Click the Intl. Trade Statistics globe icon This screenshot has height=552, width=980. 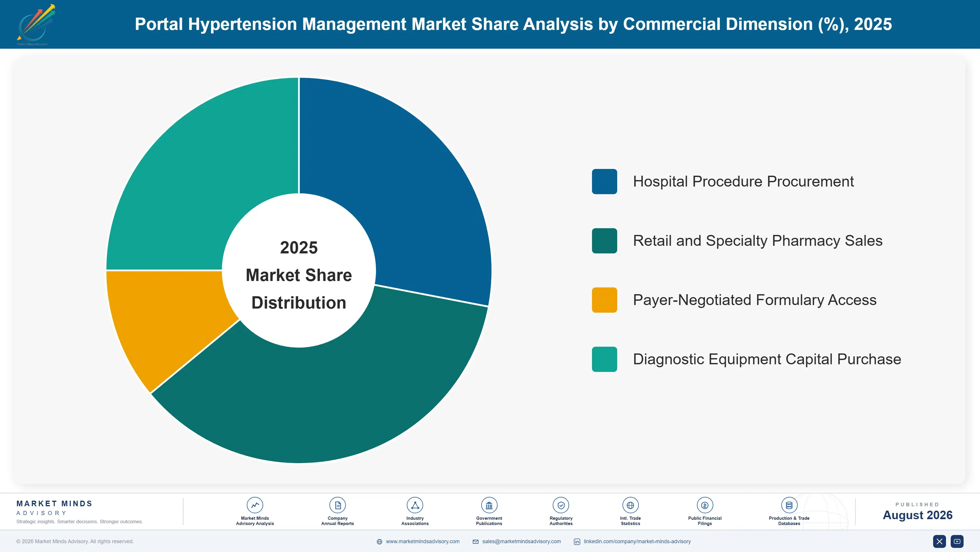tap(630, 505)
